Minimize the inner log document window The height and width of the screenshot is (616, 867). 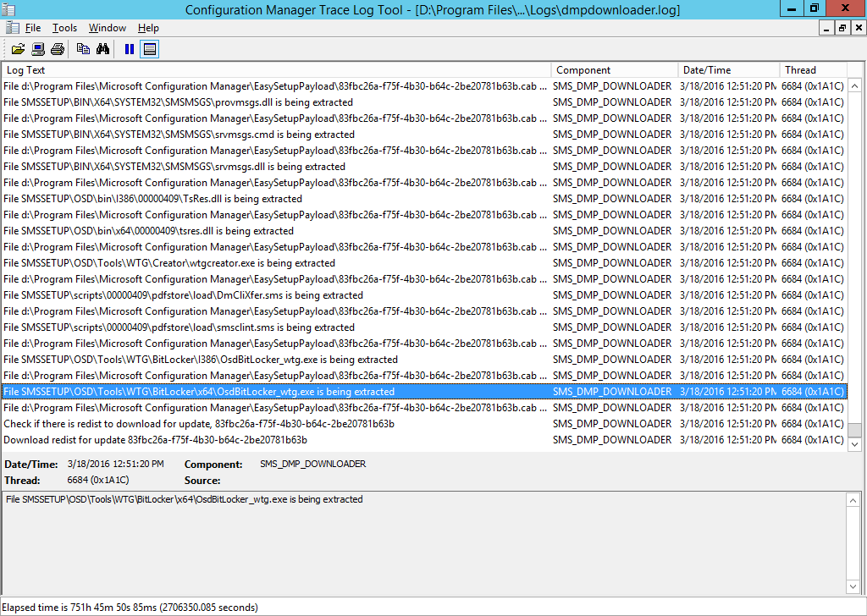pos(826,28)
